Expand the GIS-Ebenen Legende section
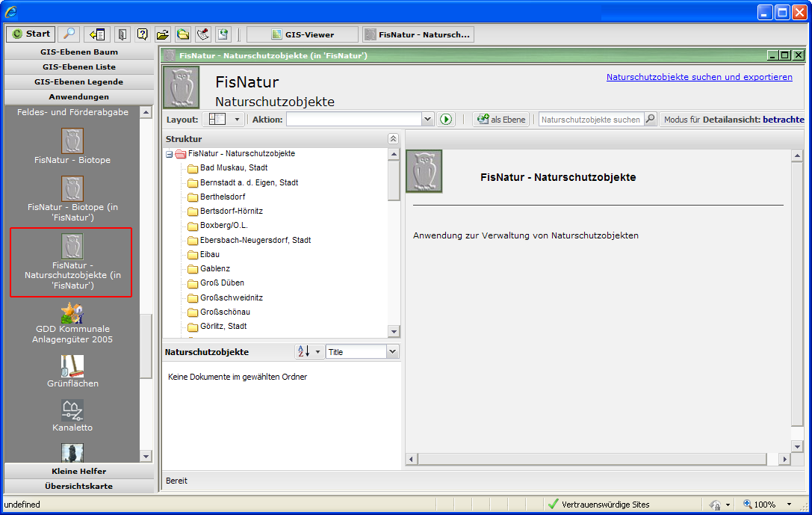The width and height of the screenshot is (812, 515). point(78,81)
